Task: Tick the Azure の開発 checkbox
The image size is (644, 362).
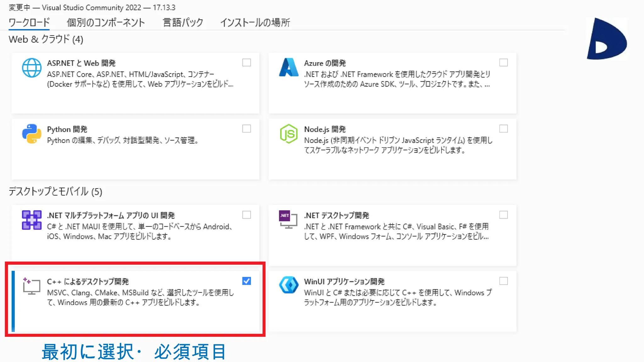Action: click(503, 63)
